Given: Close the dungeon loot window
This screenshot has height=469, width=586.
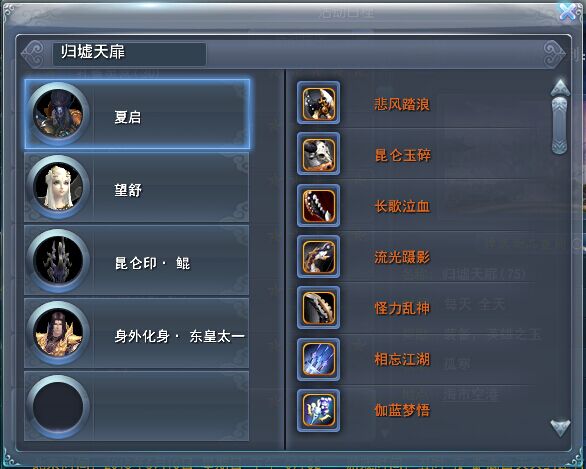Looking at the screenshot, I should (x=568, y=11).
